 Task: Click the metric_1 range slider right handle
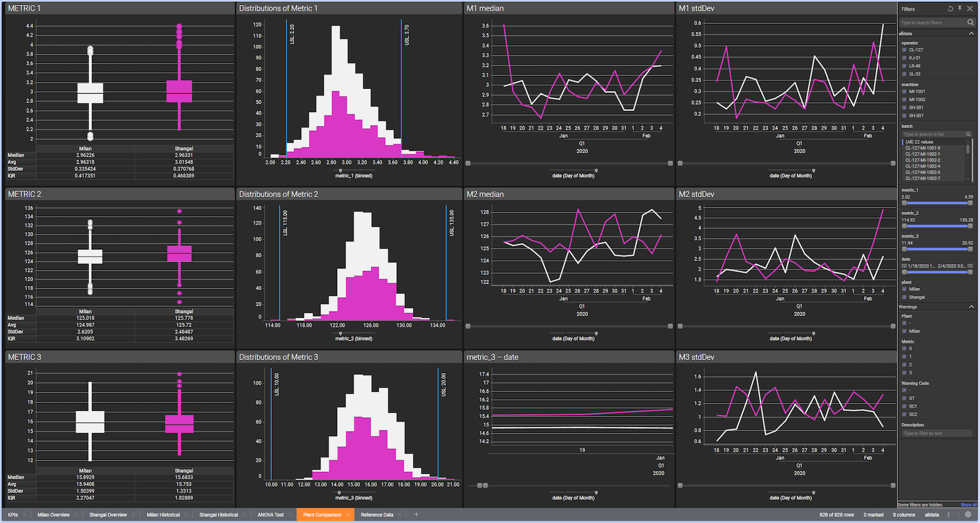970,203
